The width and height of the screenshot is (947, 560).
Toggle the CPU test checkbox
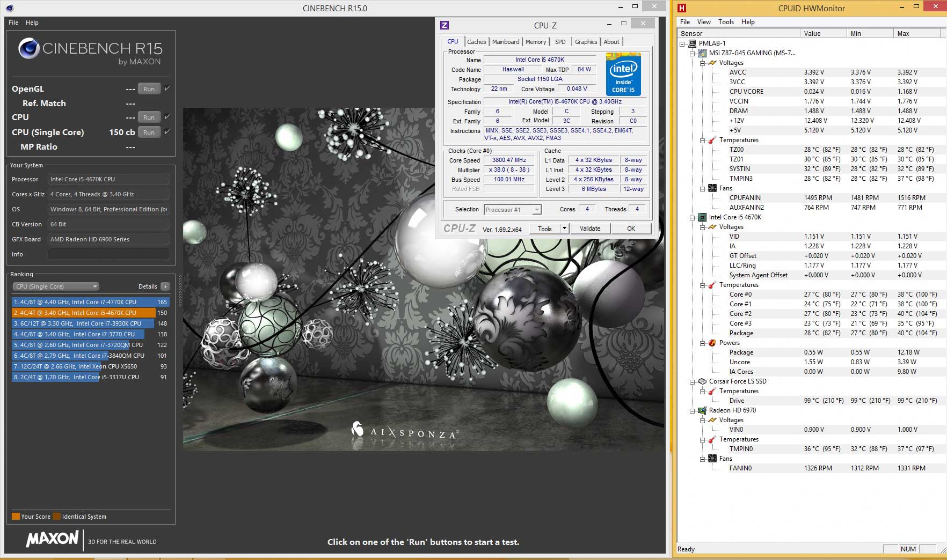tap(167, 117)
